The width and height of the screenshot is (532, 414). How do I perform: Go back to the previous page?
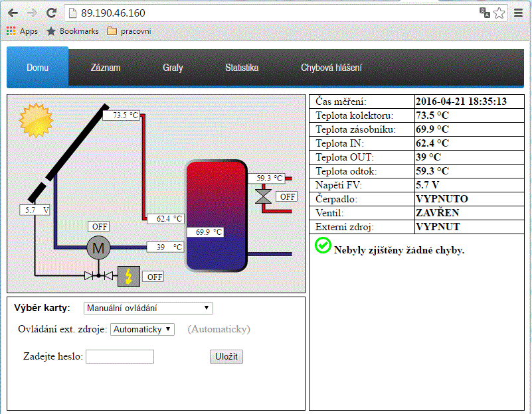(13, 13)
